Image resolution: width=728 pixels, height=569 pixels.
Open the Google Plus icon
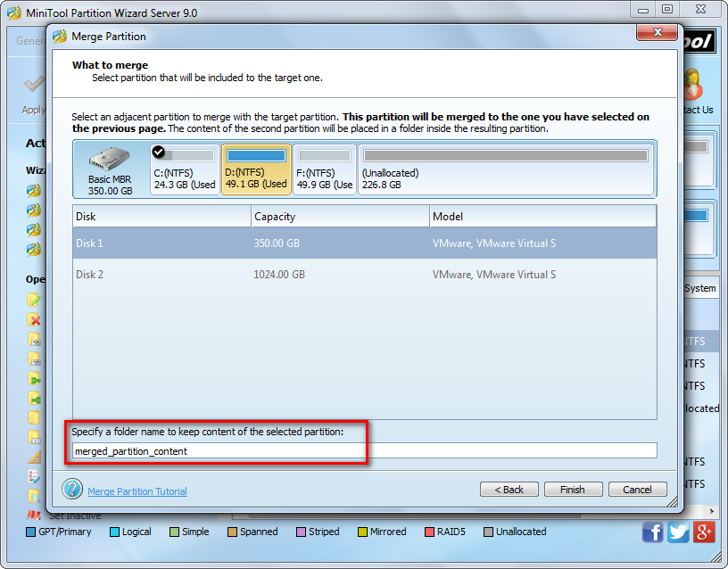click(704, 532)
